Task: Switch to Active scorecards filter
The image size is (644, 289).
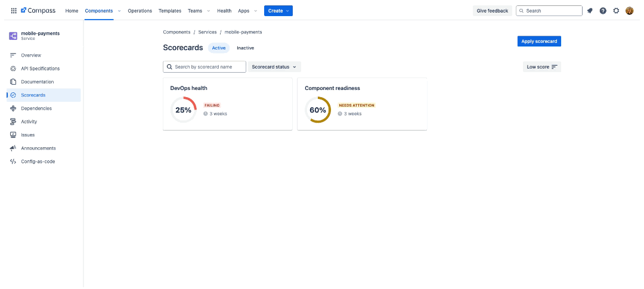Action: (x=219, y=48)
